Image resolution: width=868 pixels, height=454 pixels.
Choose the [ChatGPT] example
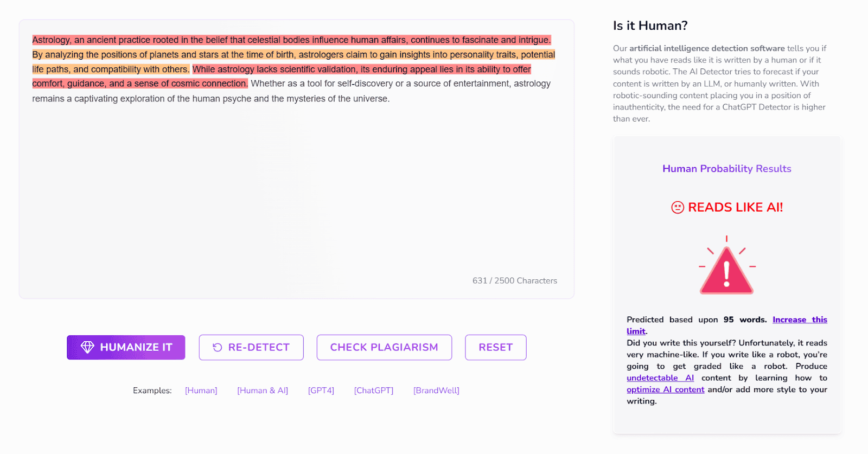pos(374,391)
